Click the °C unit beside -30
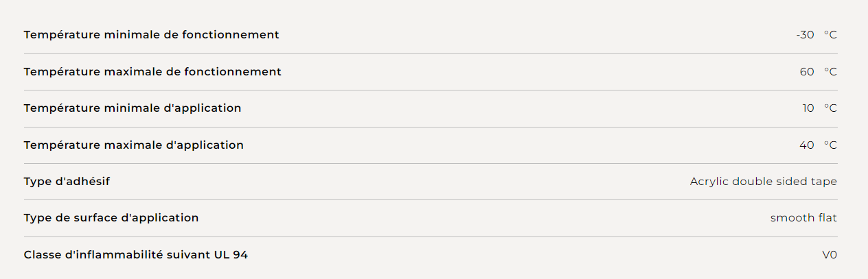Image resolution: width=868 pixels, height=279 pixels. click(830, 35)
